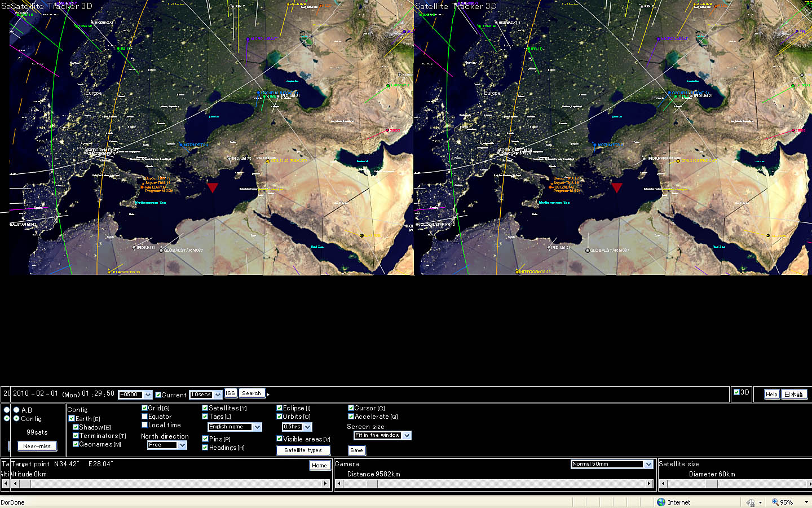812x508 pixels.
Task: Toggle the Cursor checkbox
Action: pyautogui.click(x=351, y=408)
